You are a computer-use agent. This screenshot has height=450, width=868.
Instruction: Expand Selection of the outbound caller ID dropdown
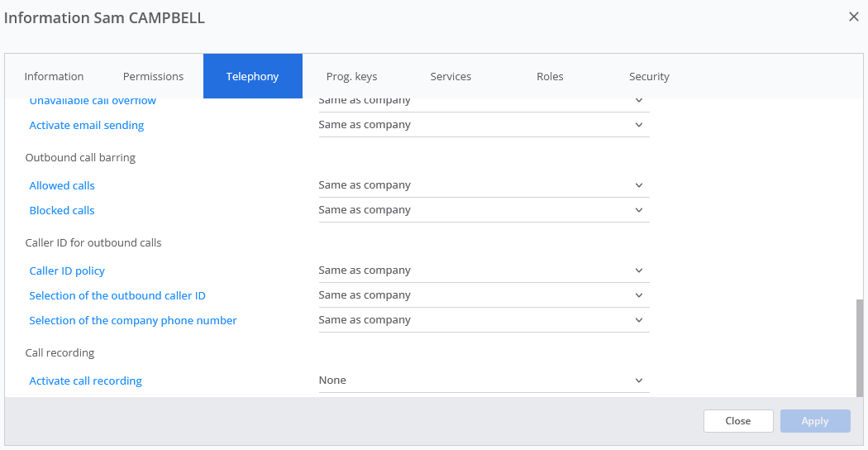(x=484, y=295)
